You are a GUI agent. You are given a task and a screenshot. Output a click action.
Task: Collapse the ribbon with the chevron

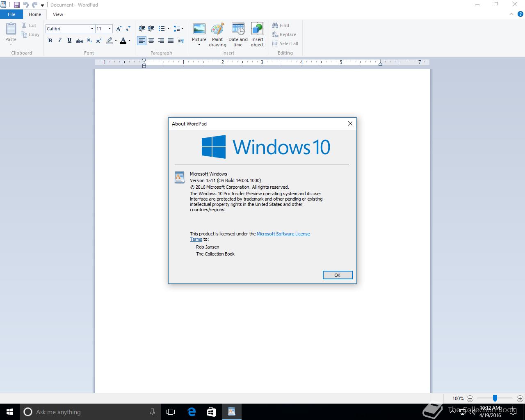click(511, 14)
